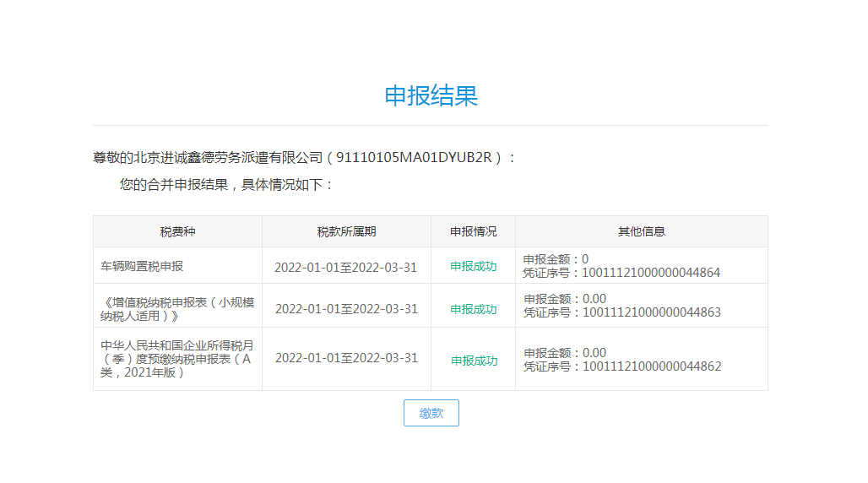Click 申报成功 status in 企业所得税 row
This screenshot has width=868, height=483.
(x=474, y=361)
